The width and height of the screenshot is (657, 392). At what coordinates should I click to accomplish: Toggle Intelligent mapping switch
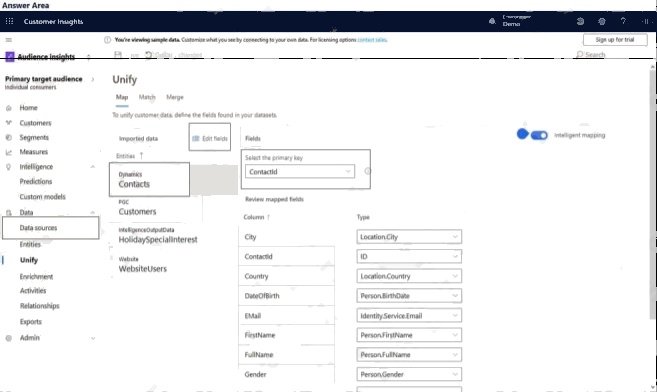tap(539, 135)
